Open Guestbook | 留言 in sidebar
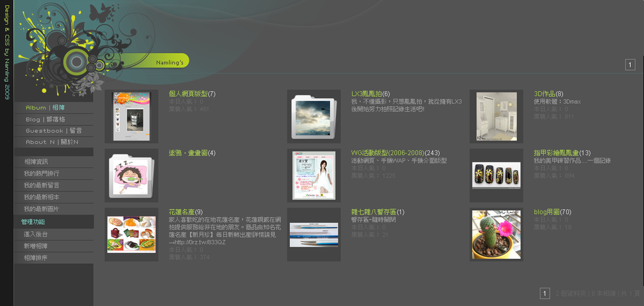Screen dimensions: 644x306 [53, 131]
